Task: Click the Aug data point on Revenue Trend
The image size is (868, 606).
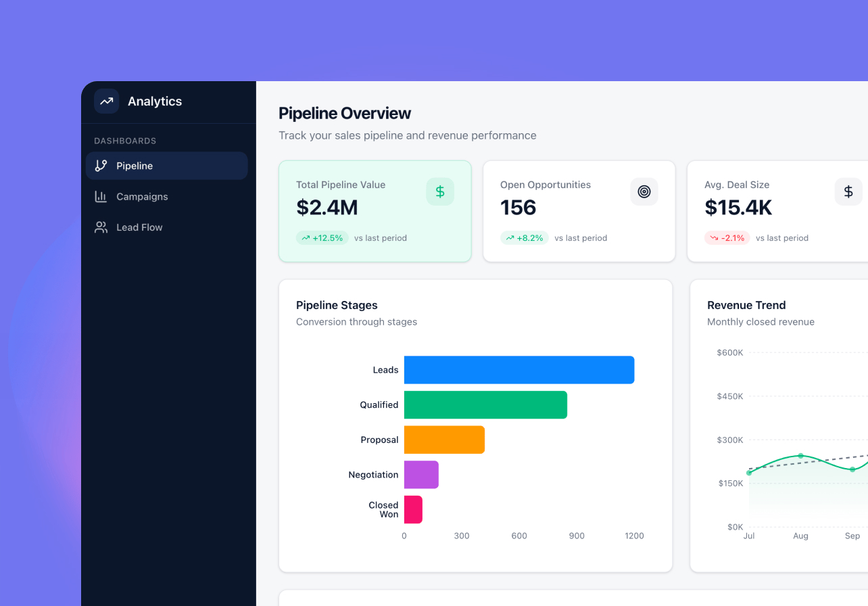Action: tap(800, 456)
